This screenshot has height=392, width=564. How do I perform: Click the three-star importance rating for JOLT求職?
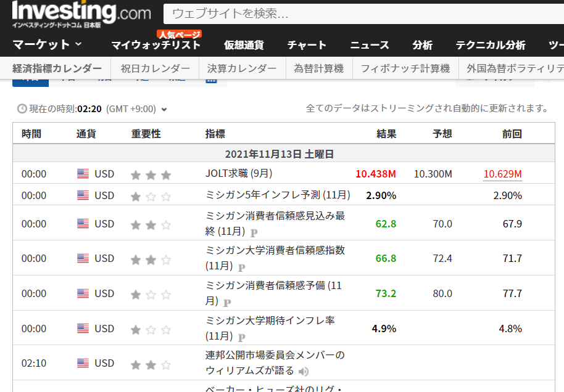[x=151, y=174]
